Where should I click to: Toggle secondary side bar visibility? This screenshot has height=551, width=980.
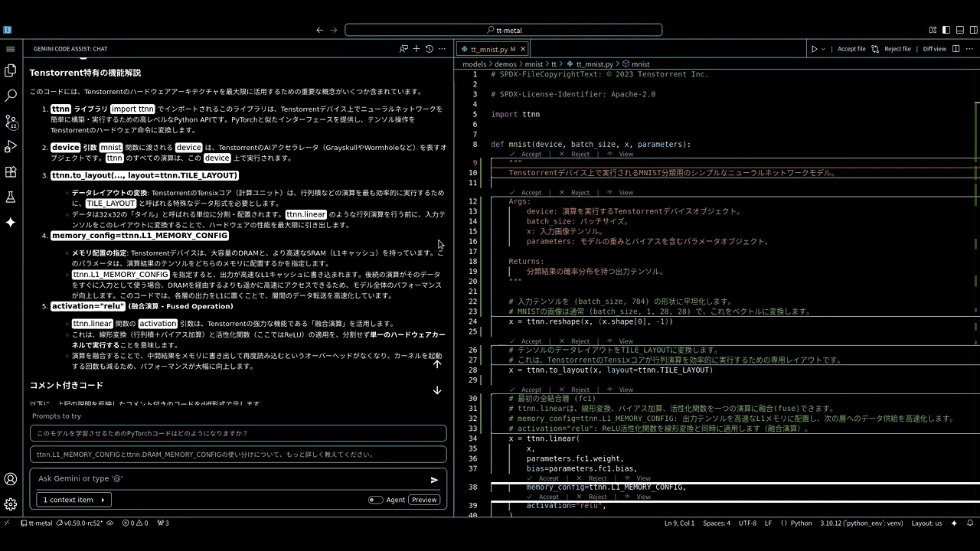pyautogui.click(x=972, y=30)
